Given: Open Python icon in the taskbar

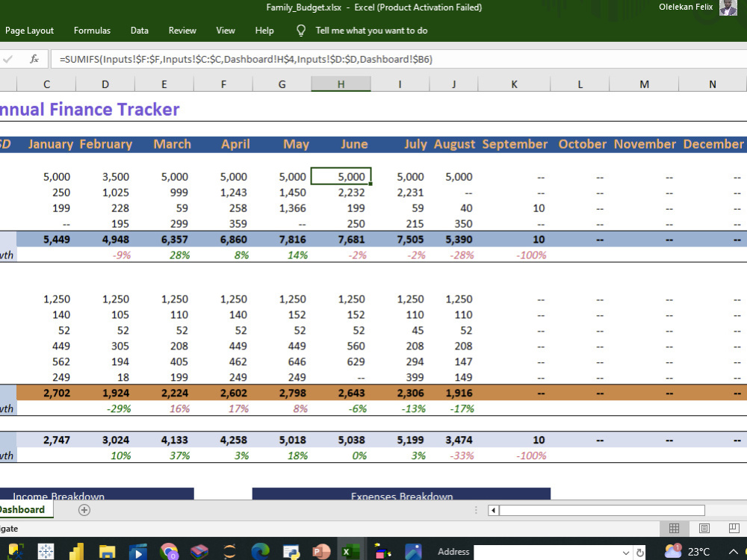Looking at the screenshot, I should [291, 552].
